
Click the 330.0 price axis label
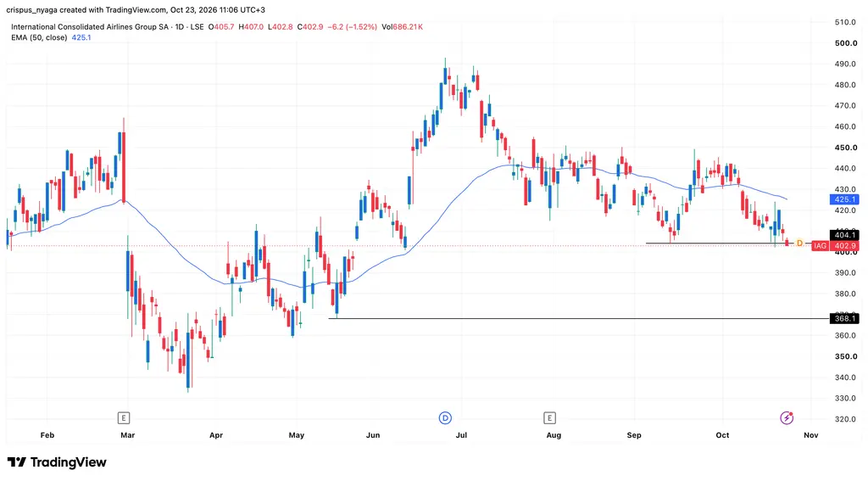tap(846, 398)
